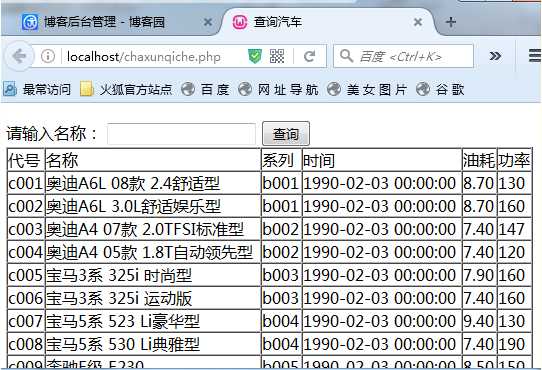Select cell c004
542x370 pixels.
click(26, 252)
